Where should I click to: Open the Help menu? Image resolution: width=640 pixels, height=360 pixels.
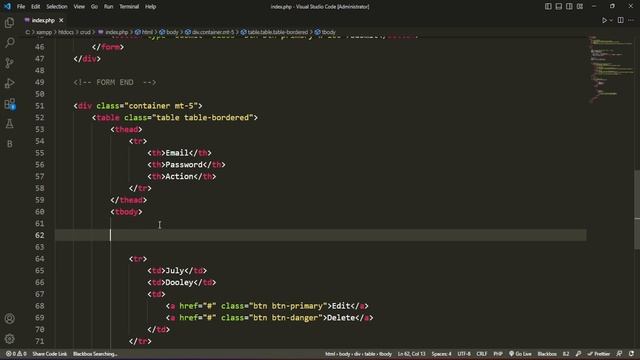[x=151, y=7]
